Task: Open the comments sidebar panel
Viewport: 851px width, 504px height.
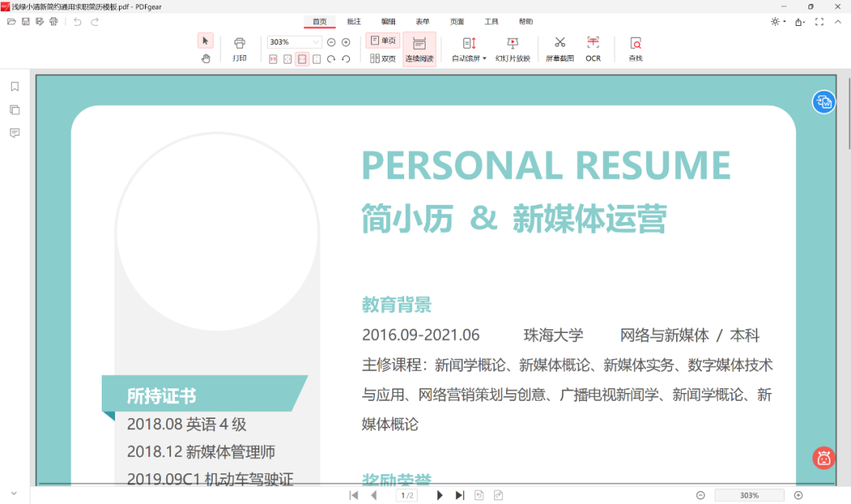Action: coord(15,133)
